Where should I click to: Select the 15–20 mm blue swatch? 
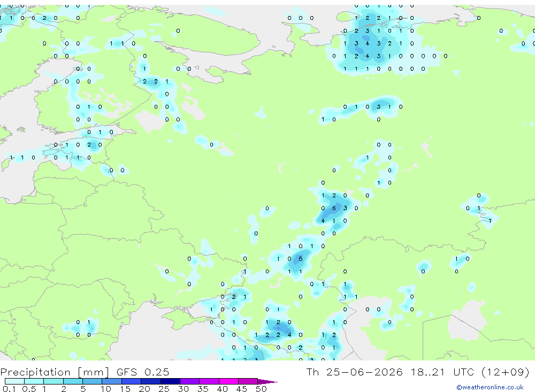(x=131, y=381)
